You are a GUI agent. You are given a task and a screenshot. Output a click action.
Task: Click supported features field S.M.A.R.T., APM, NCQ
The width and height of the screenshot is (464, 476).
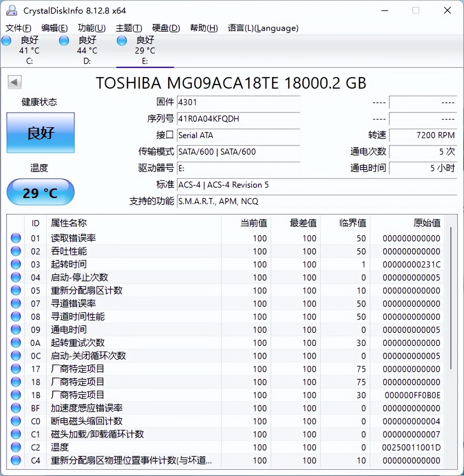pos(317,201)
